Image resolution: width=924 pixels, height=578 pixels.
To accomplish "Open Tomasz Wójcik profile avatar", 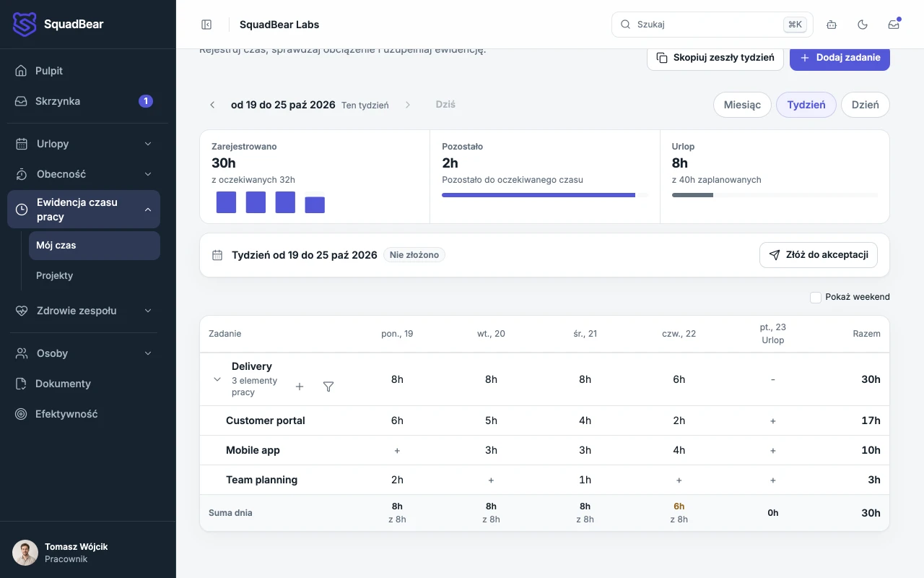I will point(25,553).
